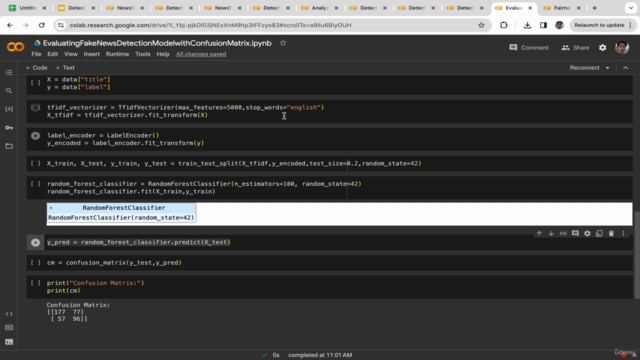Open the Tools menu
The width and height of the screenshot is (640, 360).
click(142, 54)
